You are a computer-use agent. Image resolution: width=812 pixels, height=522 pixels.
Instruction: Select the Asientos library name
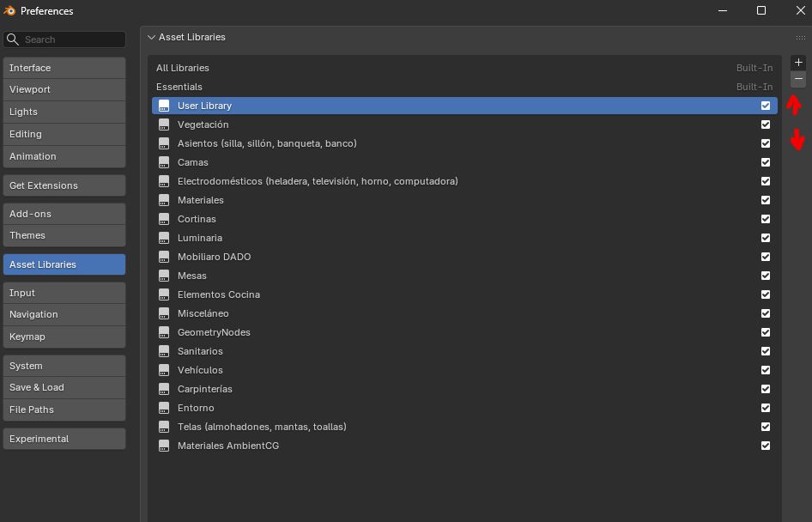tap(267, 143)
